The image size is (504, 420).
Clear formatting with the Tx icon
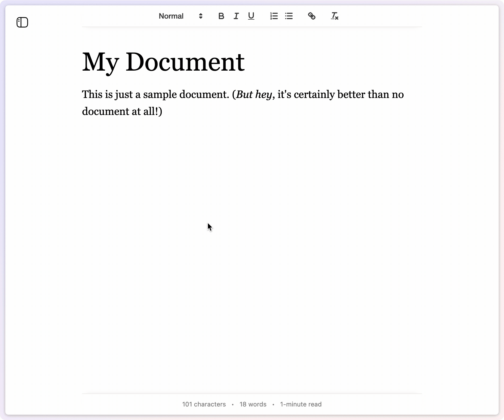(334, 16)
